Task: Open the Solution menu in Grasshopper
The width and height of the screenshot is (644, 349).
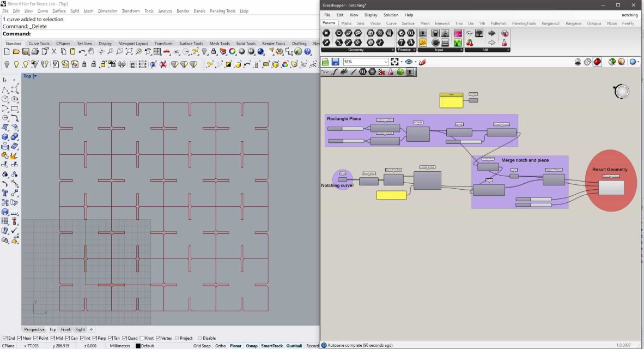Action: [391, 15]
